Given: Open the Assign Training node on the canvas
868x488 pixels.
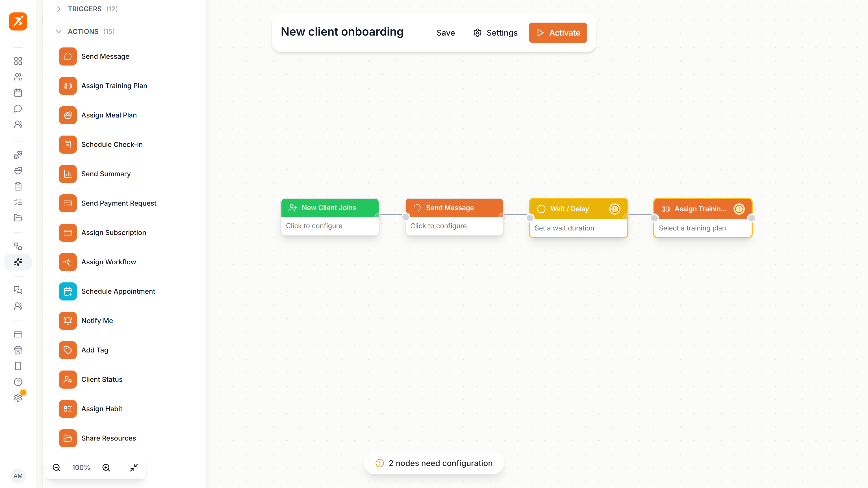Looking at the screenshot, I should 703,218.
